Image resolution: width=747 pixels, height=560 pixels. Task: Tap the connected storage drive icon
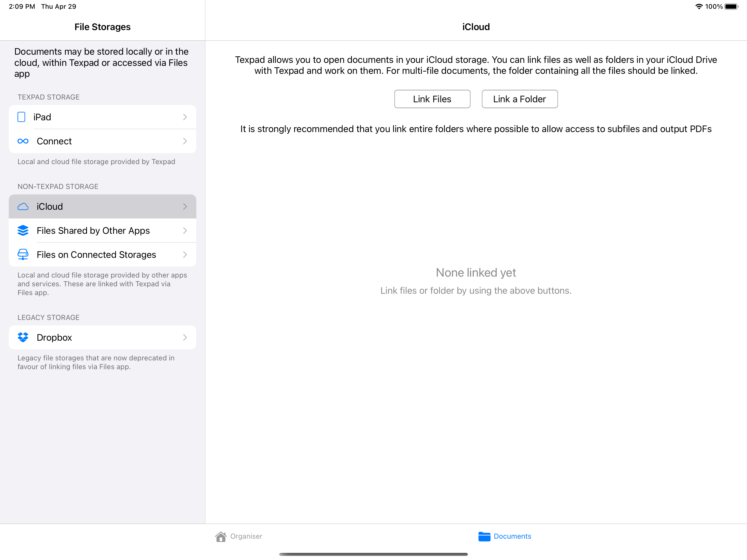coord(23,254)
